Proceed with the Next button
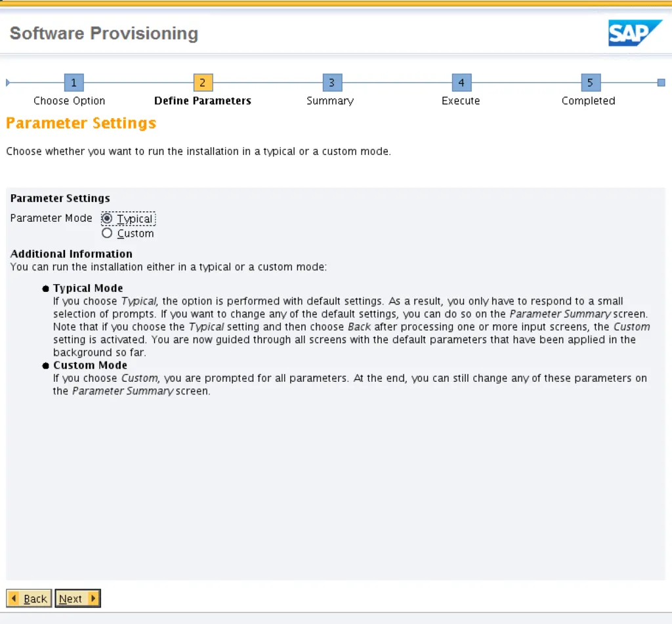 coord(77,598)
